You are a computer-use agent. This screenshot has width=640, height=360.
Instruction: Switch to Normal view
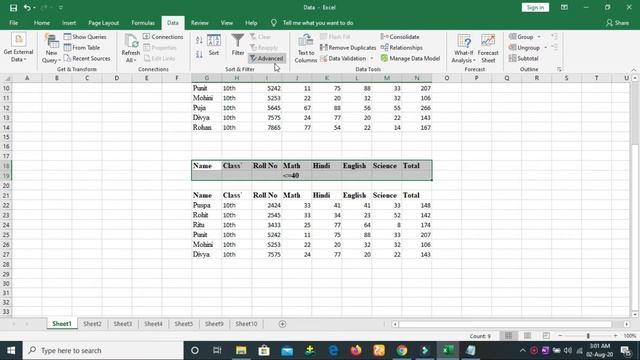coord(508,336)
